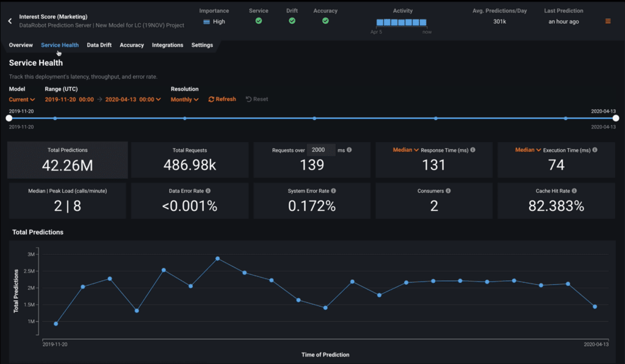Click the Activity bar chart in header
Viewport: 625px width, 364px height.
[402, 23]
